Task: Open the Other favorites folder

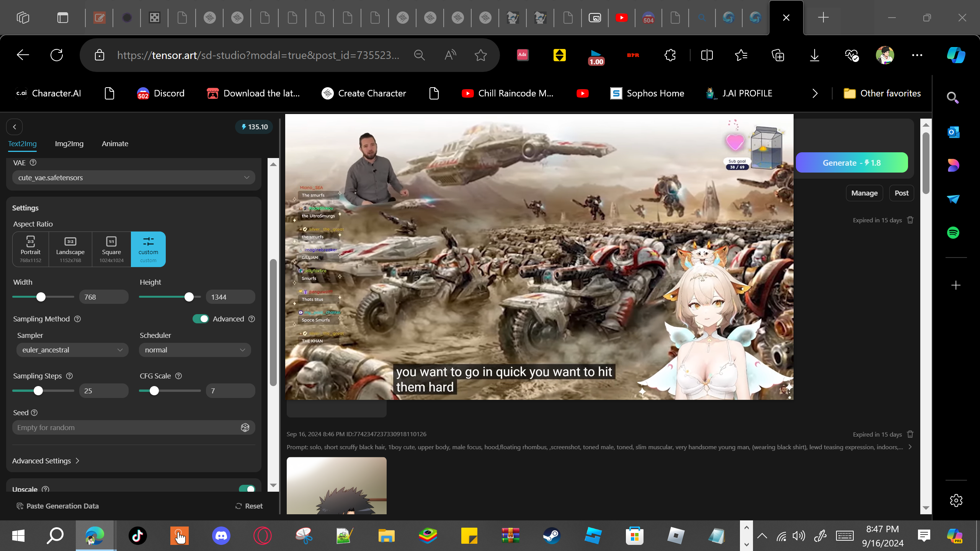Action: click(882, 93)
